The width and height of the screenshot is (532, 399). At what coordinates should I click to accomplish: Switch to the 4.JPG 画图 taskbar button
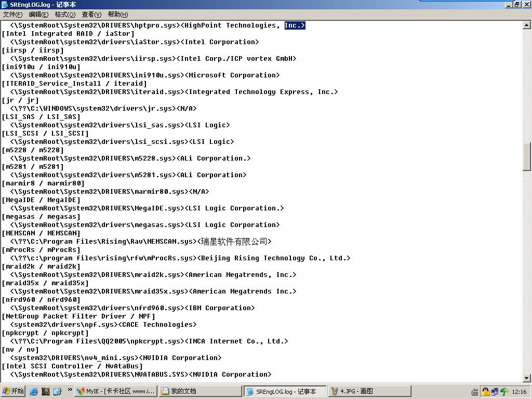click(x=369, y=391)
